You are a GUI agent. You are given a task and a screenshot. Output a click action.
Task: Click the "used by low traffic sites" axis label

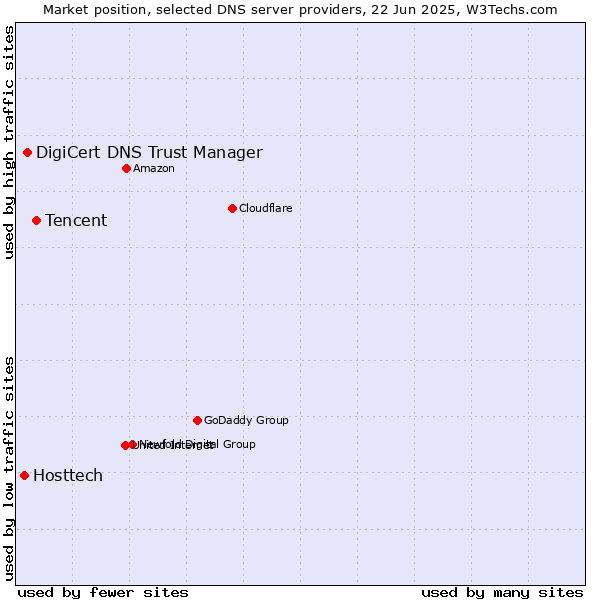point(8,469)
